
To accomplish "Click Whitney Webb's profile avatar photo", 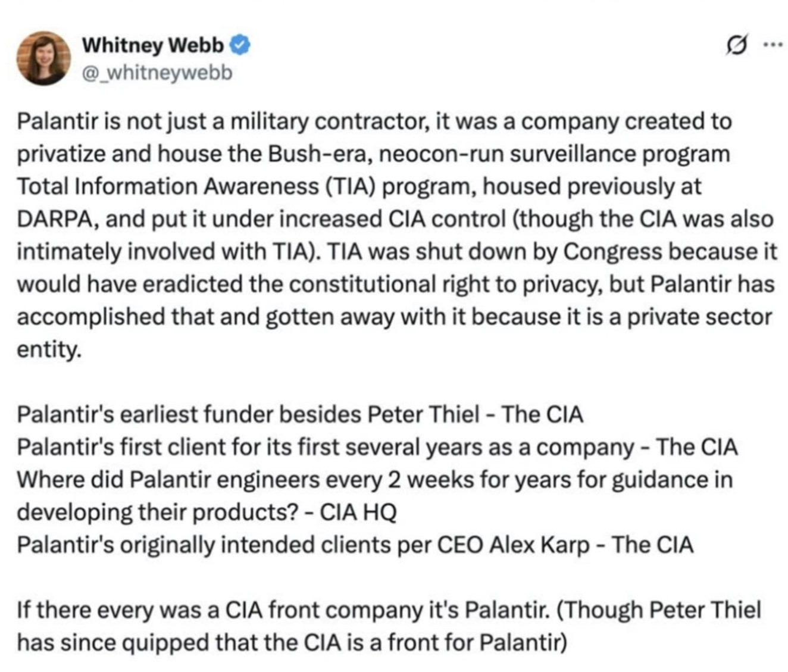I will coord(43,58).
